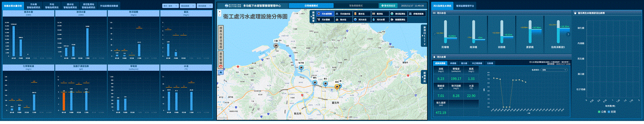Select 北新橋 water quality tab

pos(490,63)
